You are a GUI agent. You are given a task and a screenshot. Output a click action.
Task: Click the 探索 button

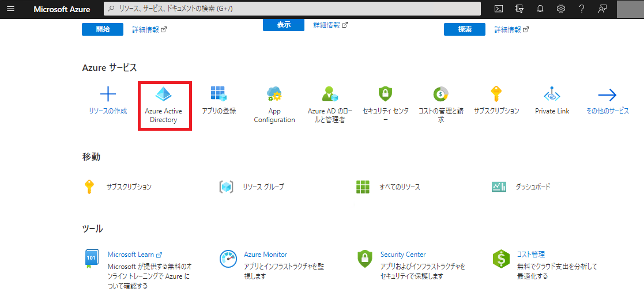pyautogui.click(x=465, y=29)
